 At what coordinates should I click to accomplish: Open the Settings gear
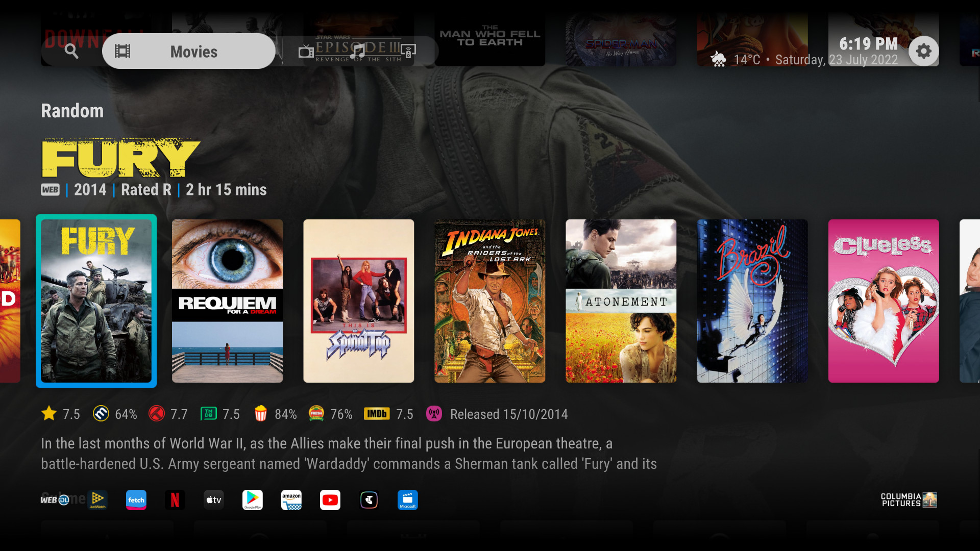coord(924,51)
